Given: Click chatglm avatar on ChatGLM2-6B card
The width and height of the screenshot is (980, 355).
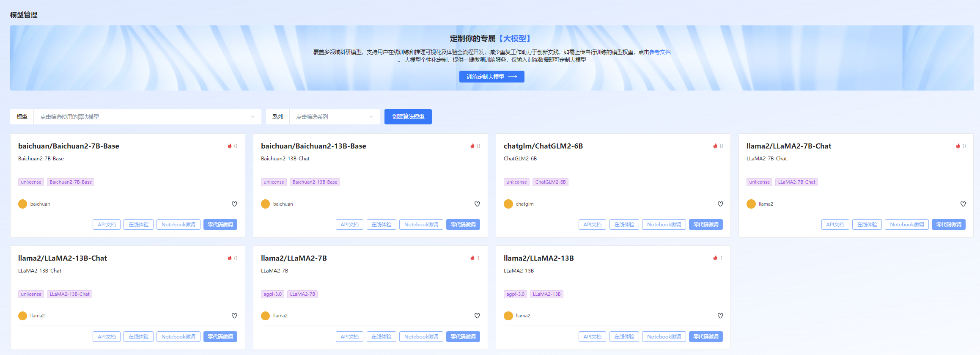Looking at the screenshot, I should pyautogui.click(x=508, y=204).
